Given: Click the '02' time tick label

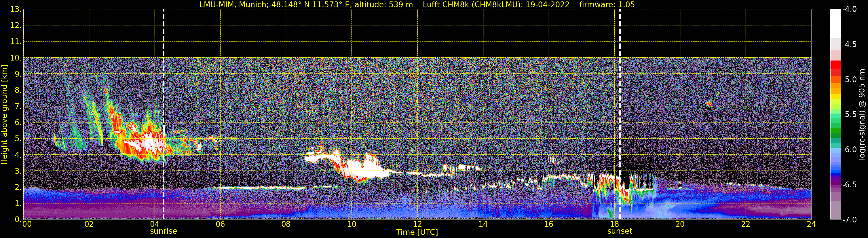Looking at the screenshot, I should click(89, 224).
